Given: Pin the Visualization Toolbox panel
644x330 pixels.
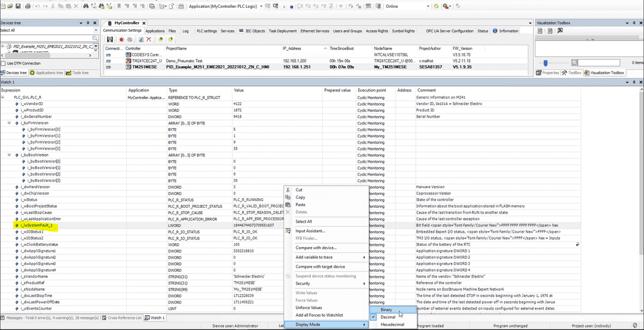Looking at the screenshot, I should [x=634, y=23].
